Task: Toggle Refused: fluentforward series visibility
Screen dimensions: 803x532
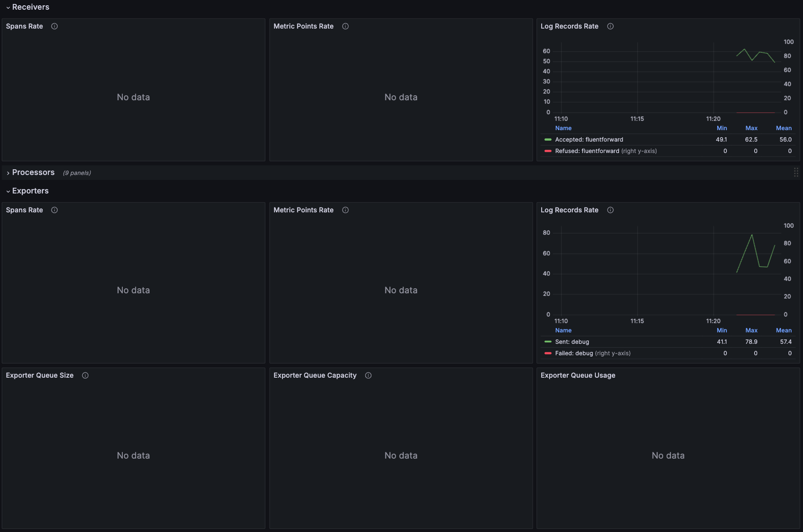Action: [x=587, y=151]
